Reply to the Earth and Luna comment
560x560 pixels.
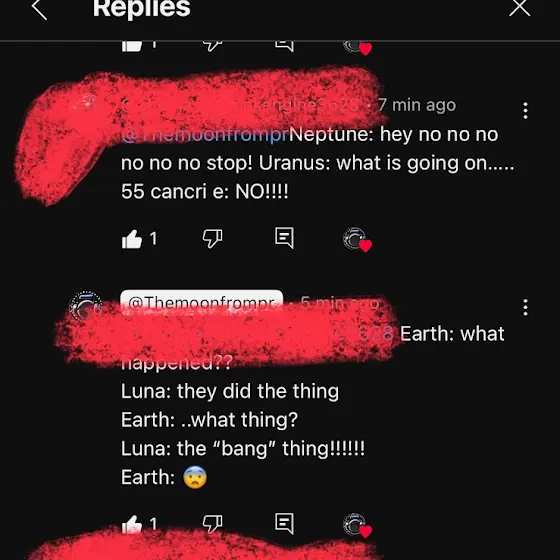click(285, 523)
